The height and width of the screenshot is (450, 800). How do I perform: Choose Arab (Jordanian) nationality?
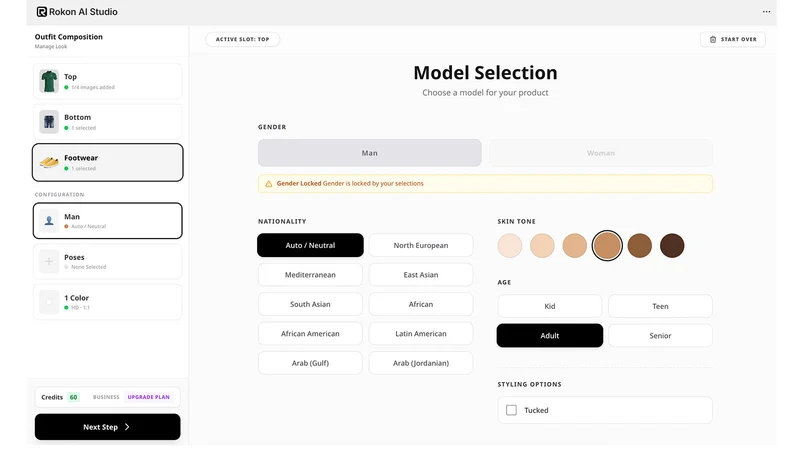[x=421, y=363]
